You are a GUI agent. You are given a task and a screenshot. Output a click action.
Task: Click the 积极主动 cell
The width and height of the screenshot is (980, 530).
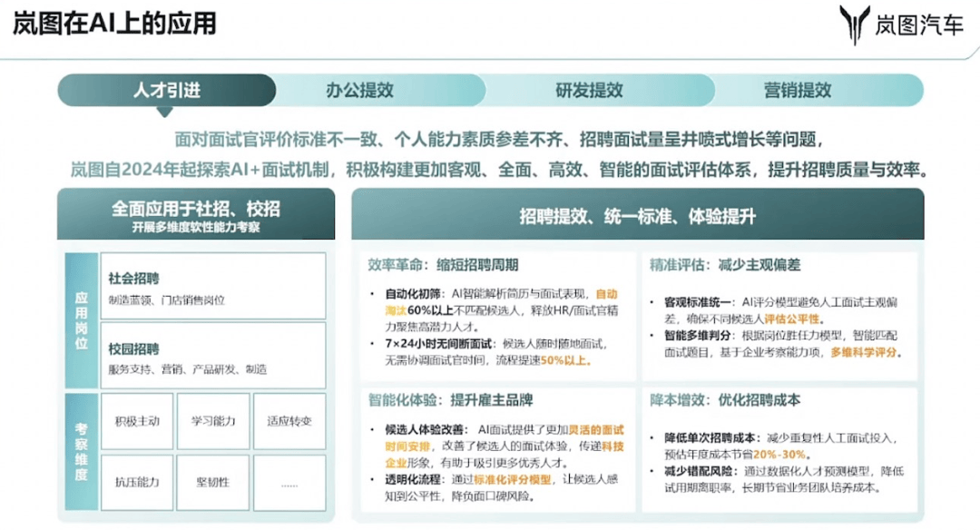[137, 421]
